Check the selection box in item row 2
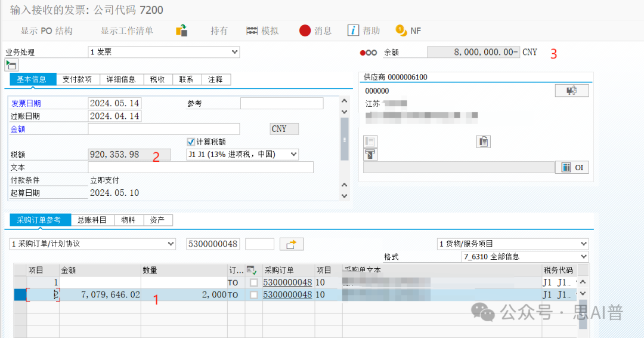Viewport: 644px width, 338px height. pos(255,295)
